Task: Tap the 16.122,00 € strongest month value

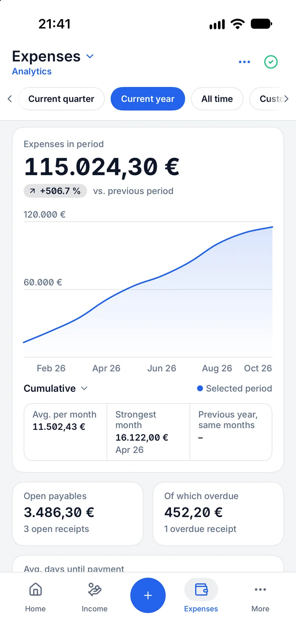Action: pyautogui.click(x=142, y=437)
